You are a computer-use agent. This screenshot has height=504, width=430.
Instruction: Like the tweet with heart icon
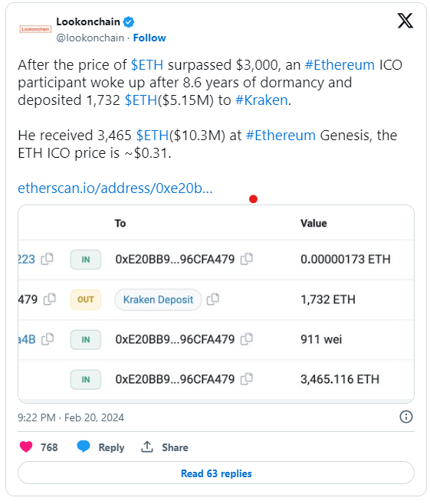tap(26, 447)
